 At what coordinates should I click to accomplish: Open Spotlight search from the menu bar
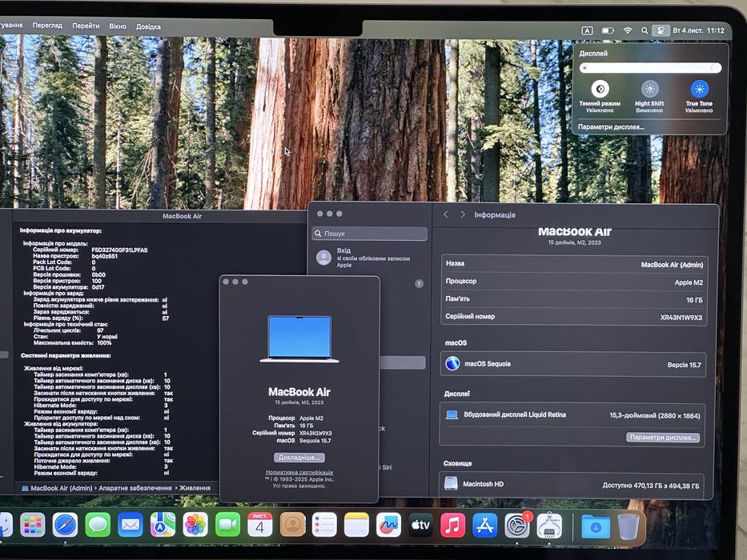pyautogui.click(x=644, y=30)
